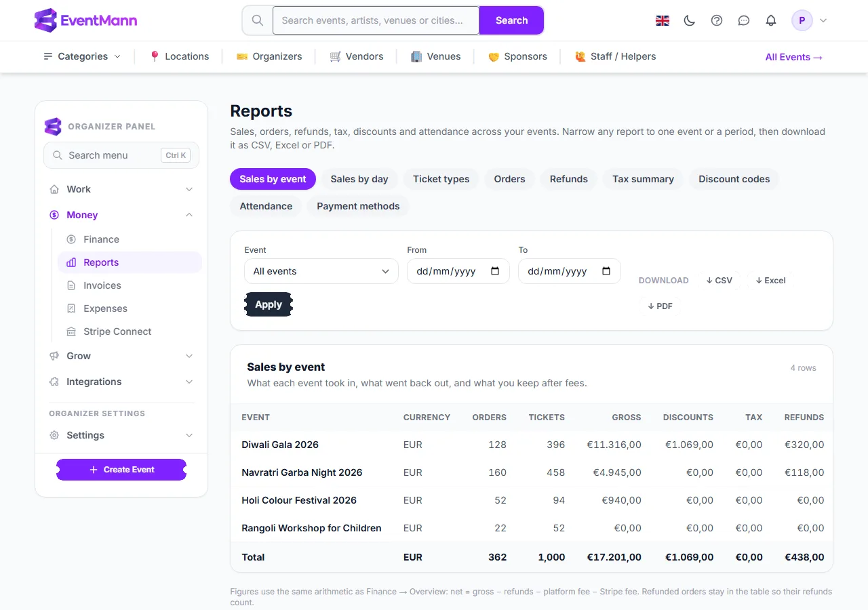868x610 pixels.
Task: Open Vendors in the nav bar
Action: 357,56
